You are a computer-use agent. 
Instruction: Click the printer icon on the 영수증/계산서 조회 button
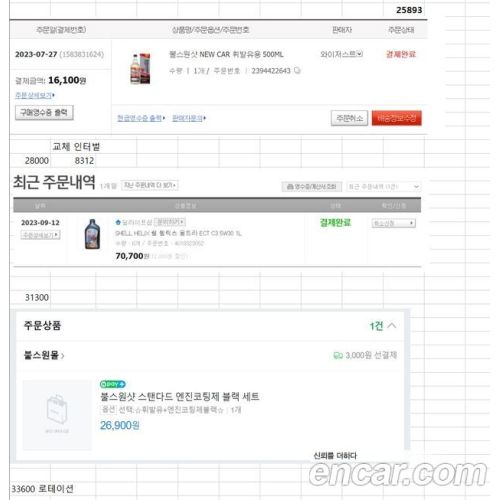tap(290, 187)
